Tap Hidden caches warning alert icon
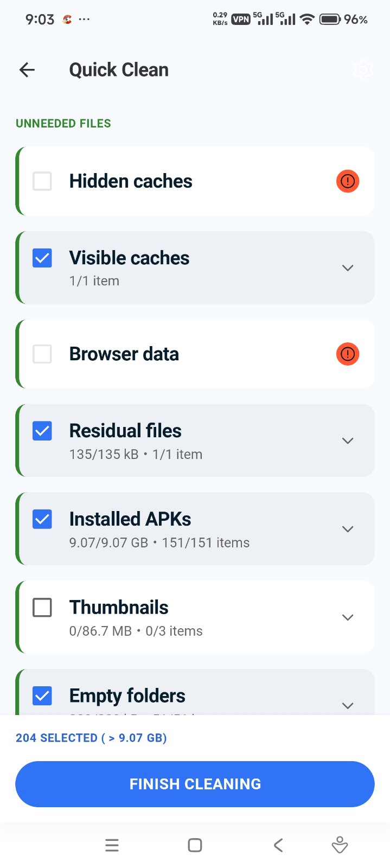 pos(348,181)
